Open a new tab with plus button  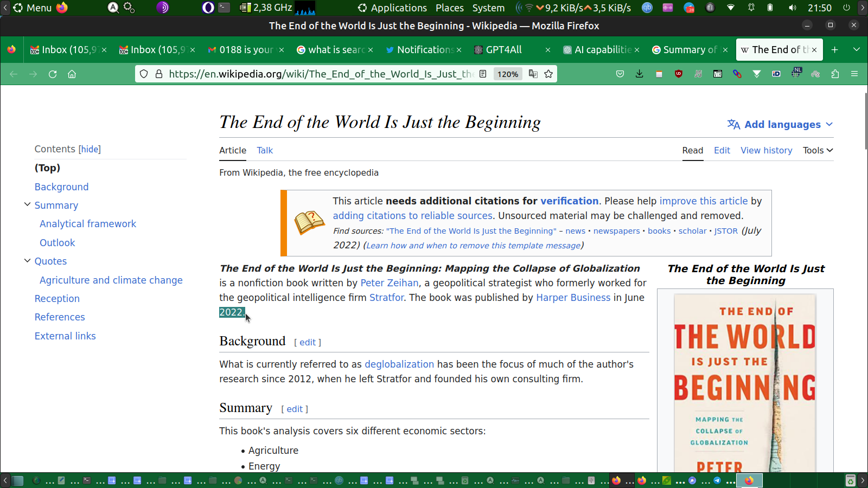(x=835, y=50)
